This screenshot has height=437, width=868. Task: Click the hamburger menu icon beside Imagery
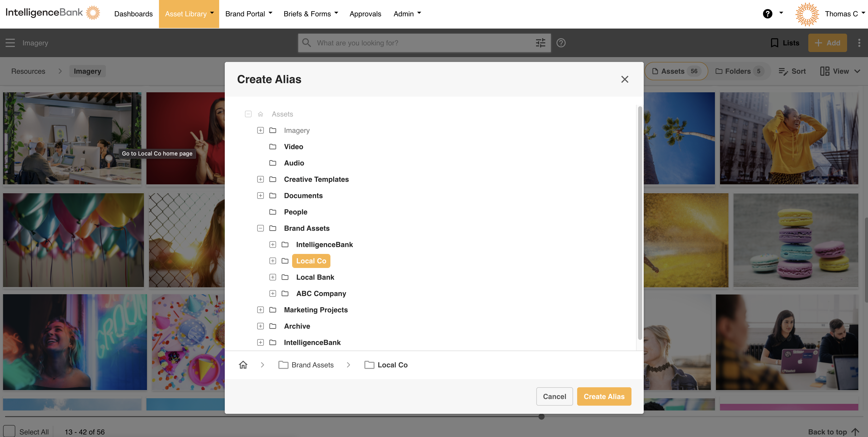(10, 43)
